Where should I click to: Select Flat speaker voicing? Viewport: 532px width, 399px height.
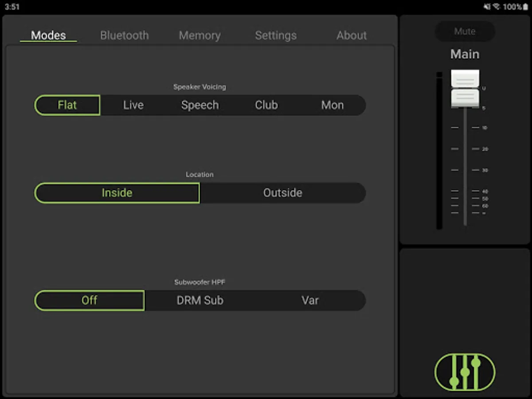click(67, 105)
